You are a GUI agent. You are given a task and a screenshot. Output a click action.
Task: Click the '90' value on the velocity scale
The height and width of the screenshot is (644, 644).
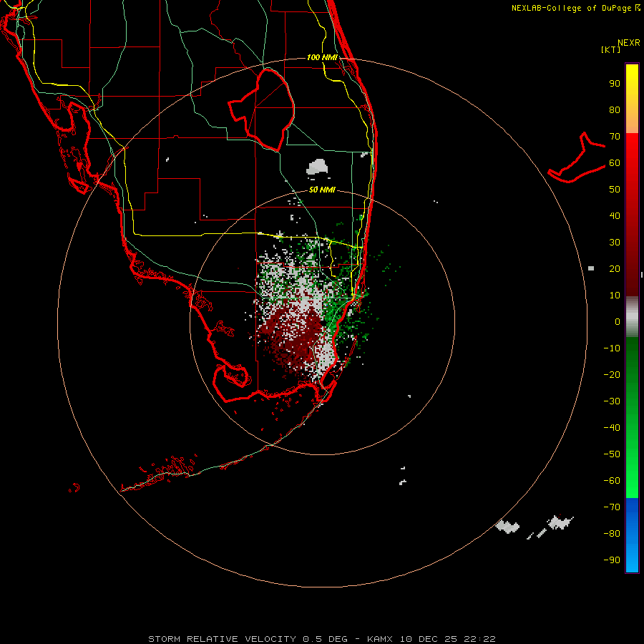coord(615,84)
